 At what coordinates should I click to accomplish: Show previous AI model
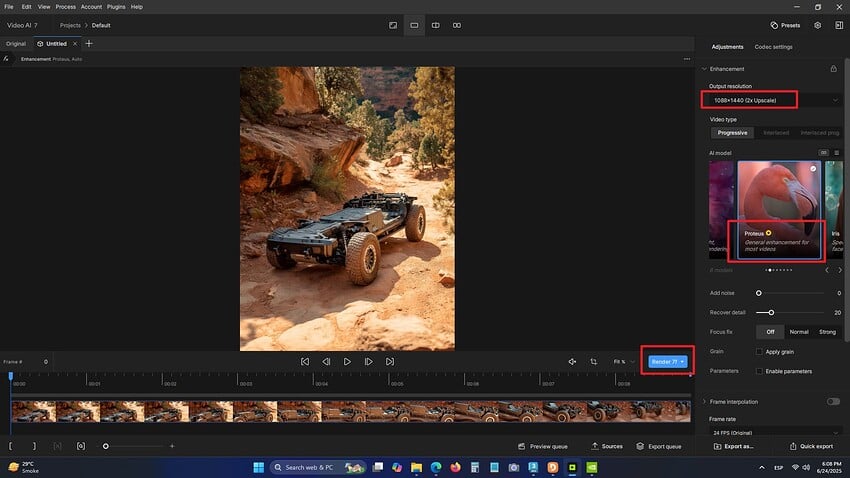(827, 270)
